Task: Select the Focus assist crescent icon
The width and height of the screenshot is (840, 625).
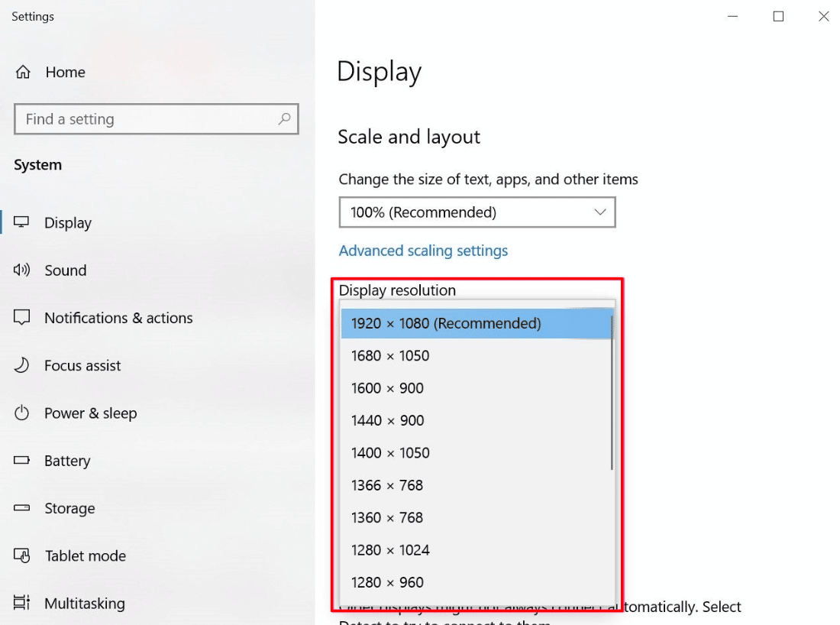Action: [24, 365]
